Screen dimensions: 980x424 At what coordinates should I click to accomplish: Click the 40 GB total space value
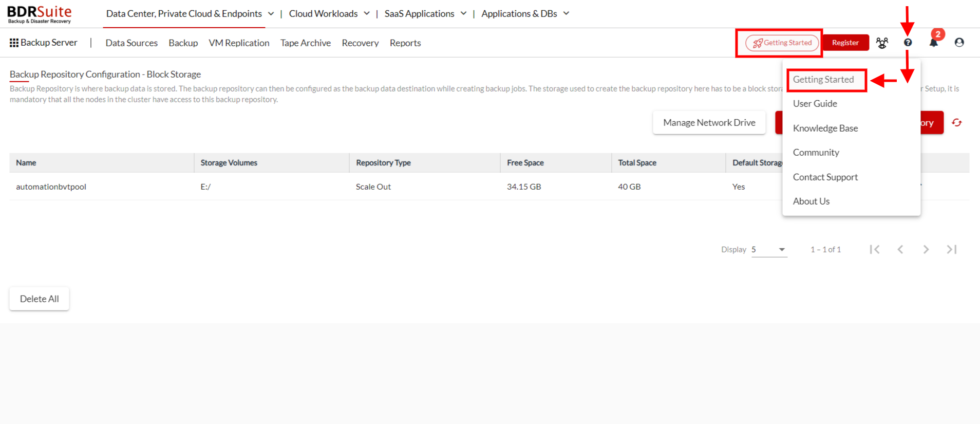pyautogui.click(x=629, y=187)
